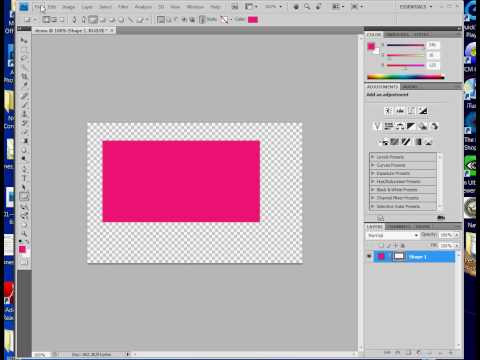Select the Move tool in the toolbox
Screen dimensions: 480x360
(24, 41)
